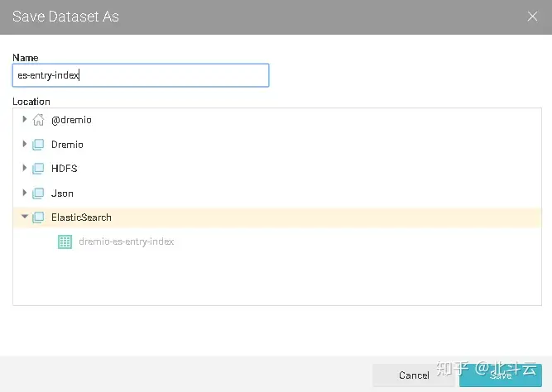The height and width of the screenshot is (392, 552).
Task: Select the HDFS location label
Action: [x=65, y=169]
